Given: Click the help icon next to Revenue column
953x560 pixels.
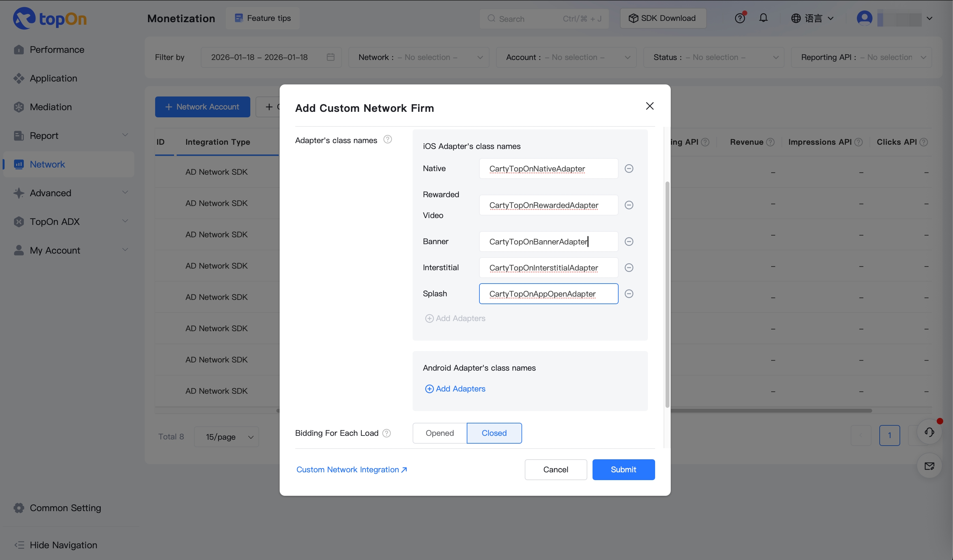Looking at the screenshot, I should pyautogui.click(x=771, y=142).
